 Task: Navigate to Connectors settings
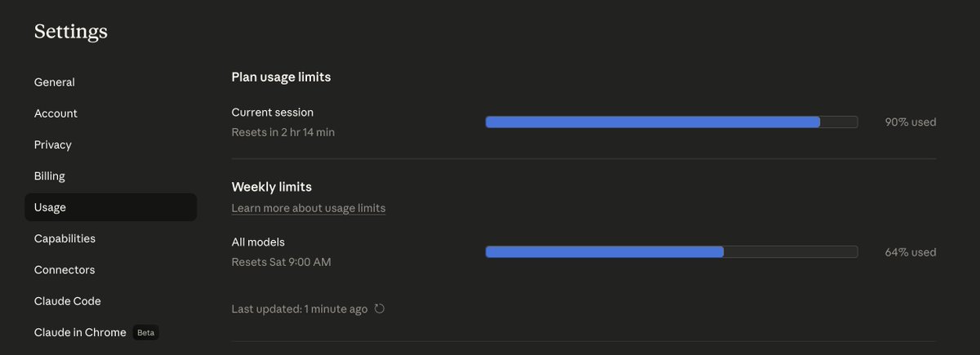65,270
